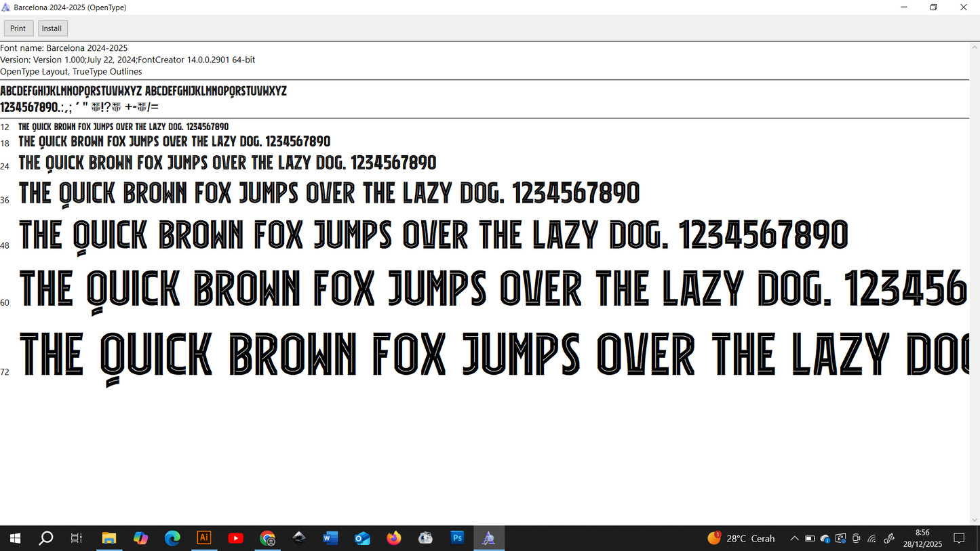The width and height of the screenshot is (980, 551).
Task: Open Firefox browser
Action: (x=393, y=537)
